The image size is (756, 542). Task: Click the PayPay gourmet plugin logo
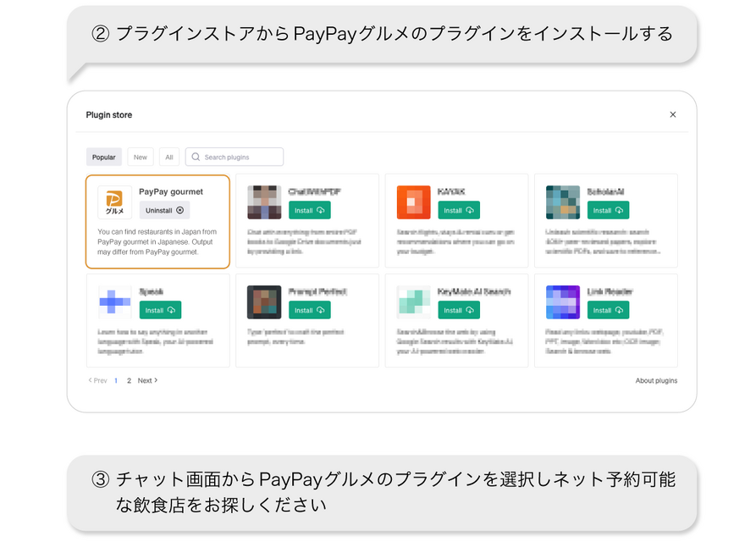click(114, 202)
